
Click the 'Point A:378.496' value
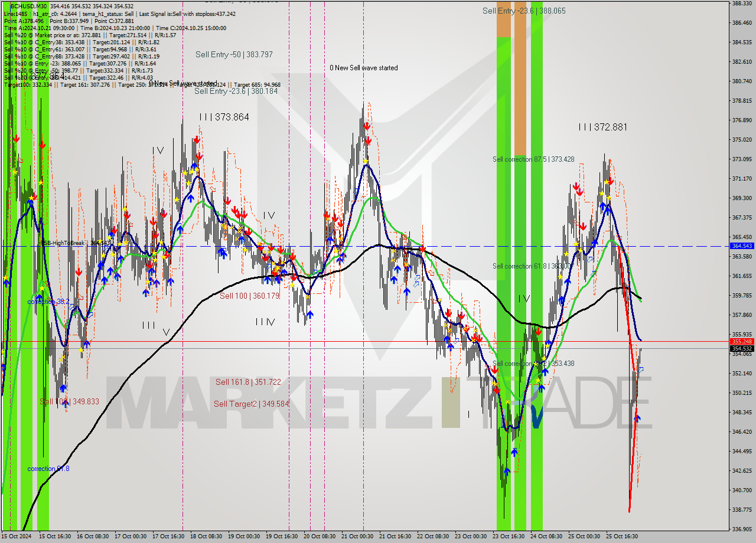click(x=24, y=21)
